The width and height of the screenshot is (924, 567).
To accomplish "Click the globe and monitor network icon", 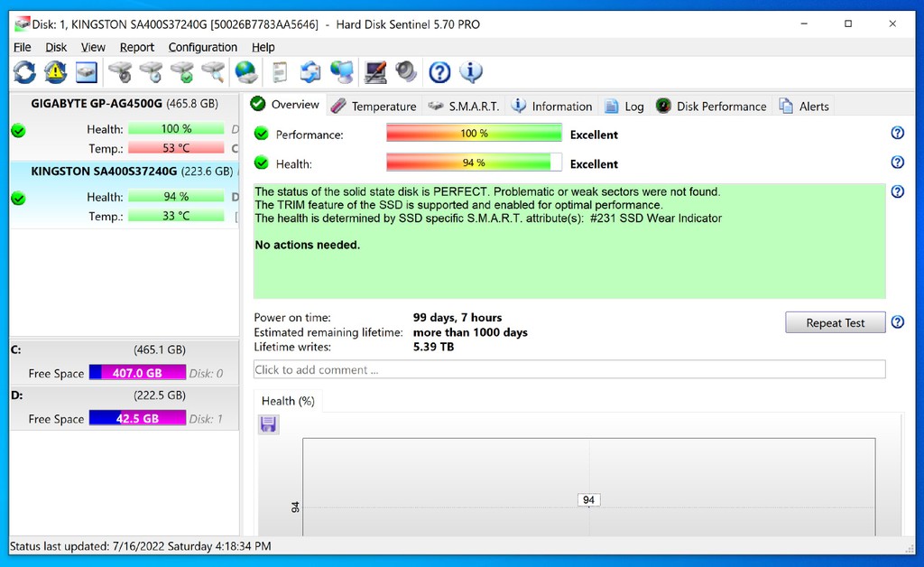I will click(x=342, y=72).
